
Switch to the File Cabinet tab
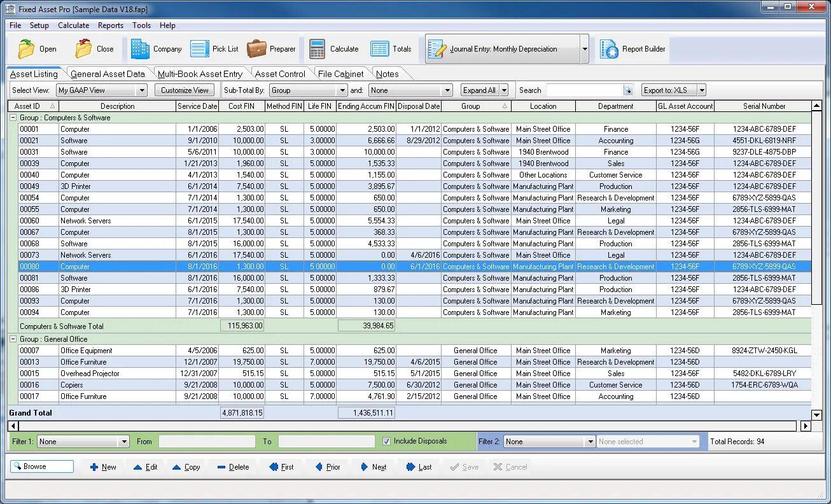coord(341,74)
